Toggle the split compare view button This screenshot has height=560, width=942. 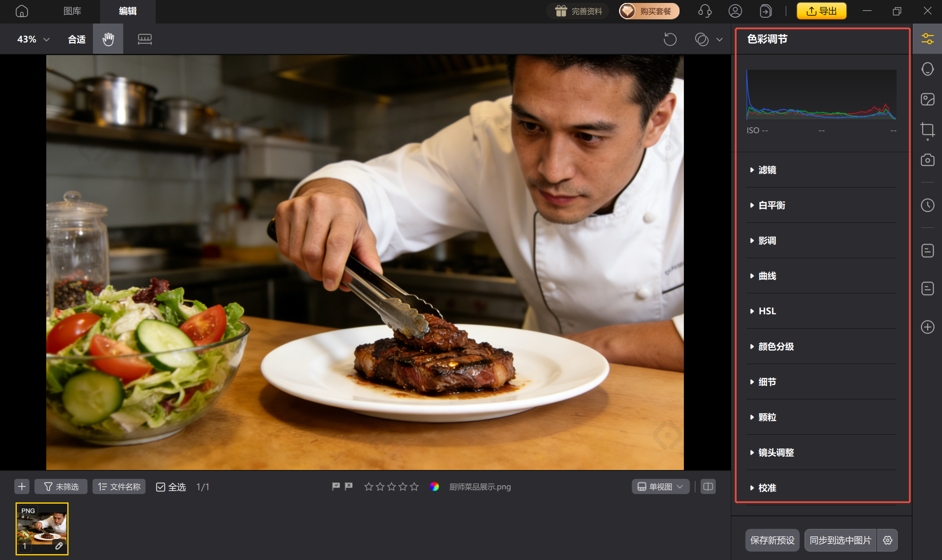tap(708, 486)
